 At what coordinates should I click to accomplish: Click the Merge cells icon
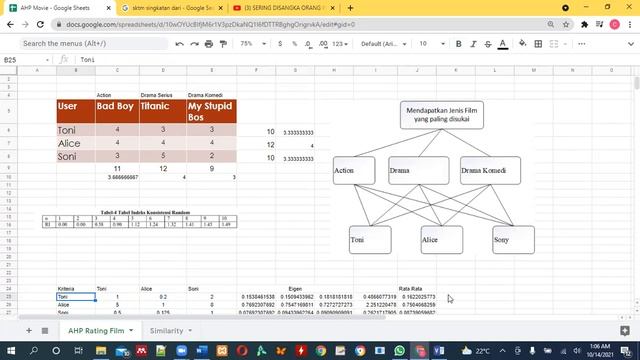coord(553,44)
